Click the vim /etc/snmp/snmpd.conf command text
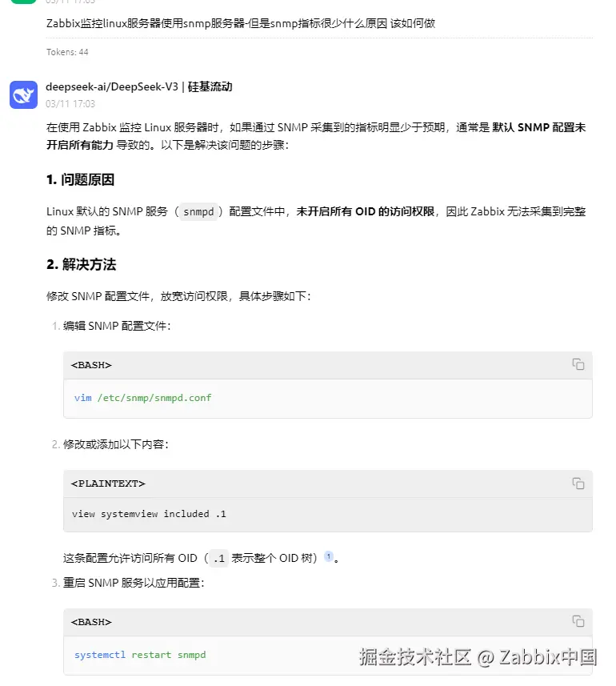 pyautogui.click(x=143, y=398)
